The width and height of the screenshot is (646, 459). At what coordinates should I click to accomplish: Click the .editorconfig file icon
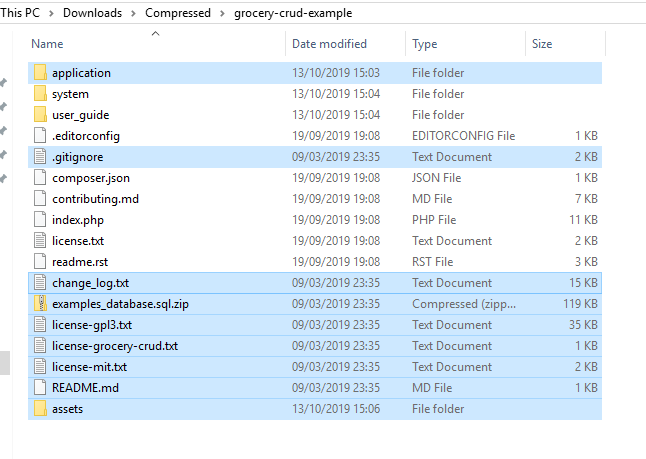click(x=40, y=136)
